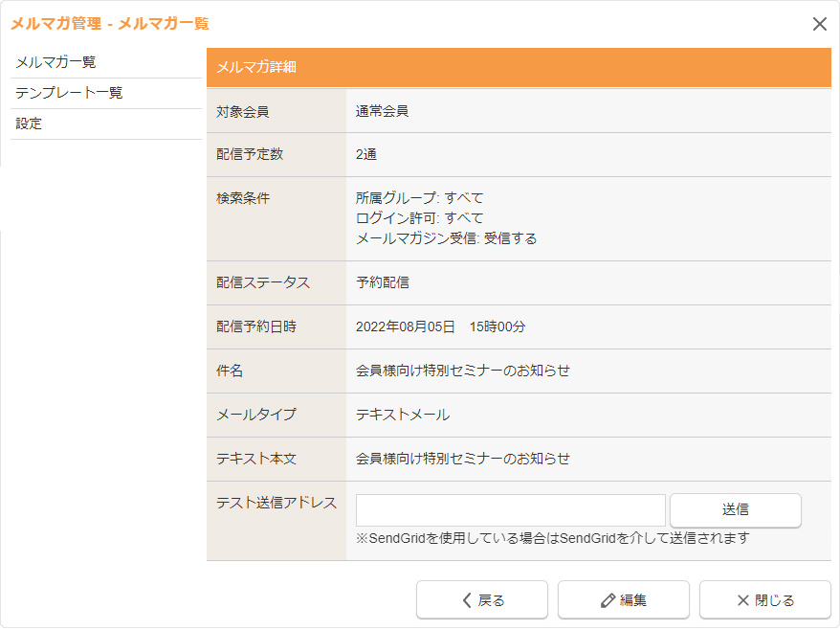Click the subject text in the 件名 row
Image resolution: width=840 pixels, height=630 pixels.
click(462, 371)
